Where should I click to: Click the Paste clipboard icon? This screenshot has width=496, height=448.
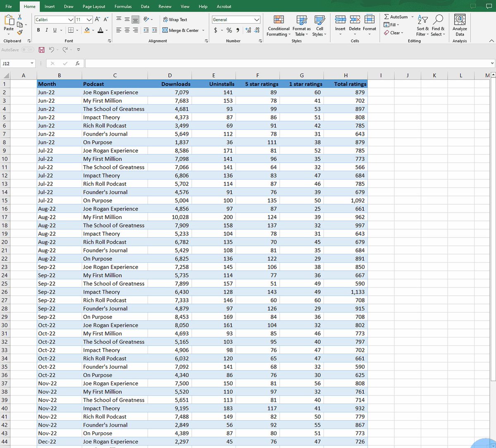9,21
